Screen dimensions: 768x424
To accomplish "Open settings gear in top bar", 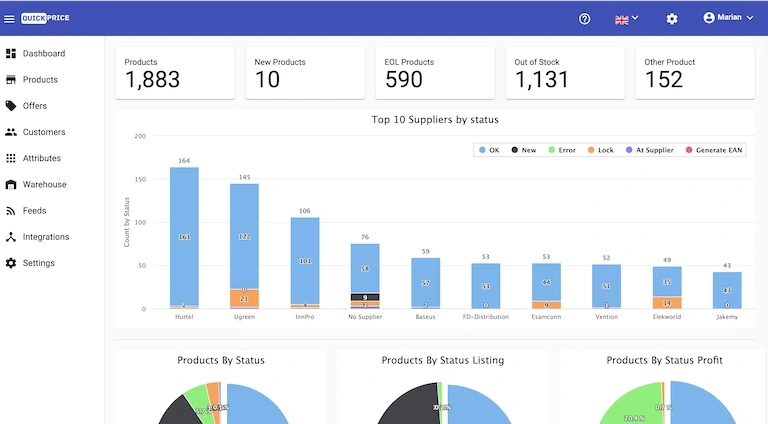I will [672, 18].
